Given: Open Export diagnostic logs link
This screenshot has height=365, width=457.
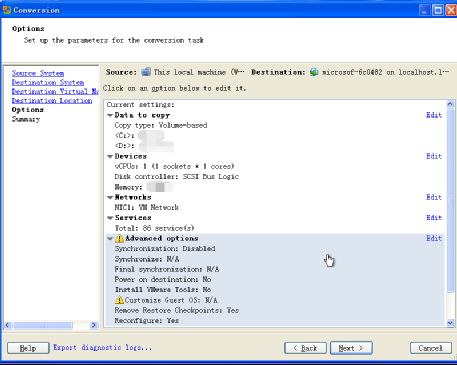Looking at the screenshot, I should point(103,347).
